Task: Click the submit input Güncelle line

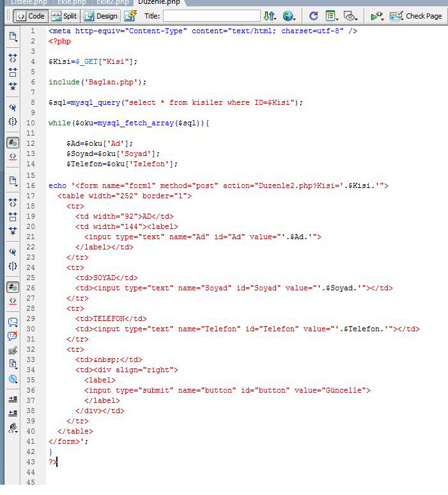Action: pos(227,391)
